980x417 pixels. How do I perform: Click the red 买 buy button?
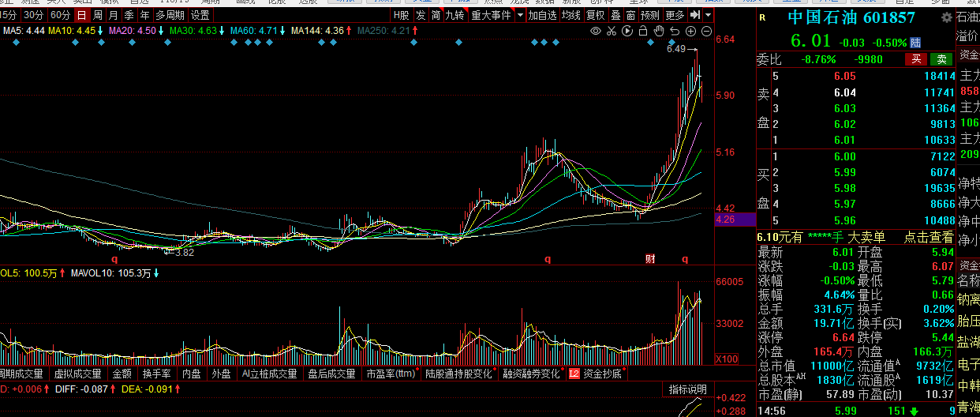(x=916, y=59)
